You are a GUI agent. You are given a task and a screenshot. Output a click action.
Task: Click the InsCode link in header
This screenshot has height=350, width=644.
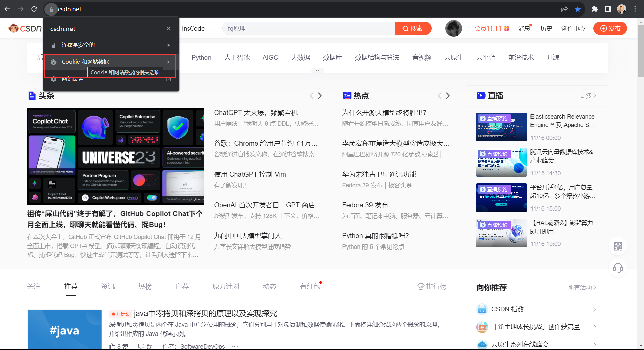click(193, 29)
